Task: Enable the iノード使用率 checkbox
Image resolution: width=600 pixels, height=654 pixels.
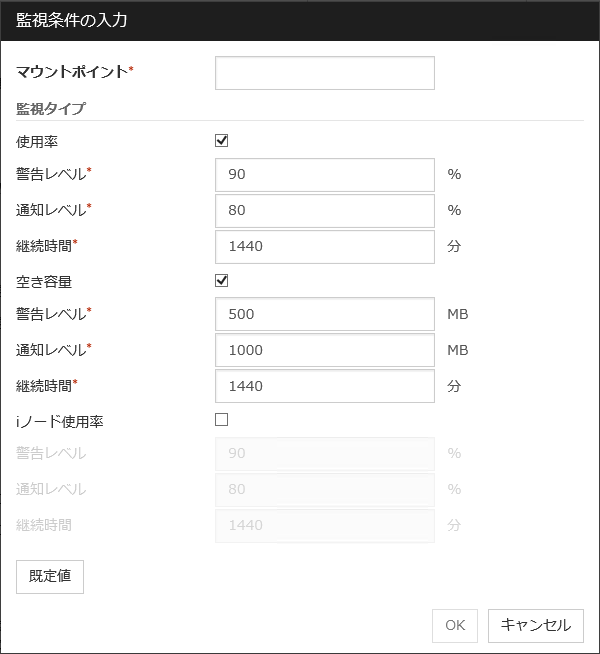Action: (x=222, y=420)
